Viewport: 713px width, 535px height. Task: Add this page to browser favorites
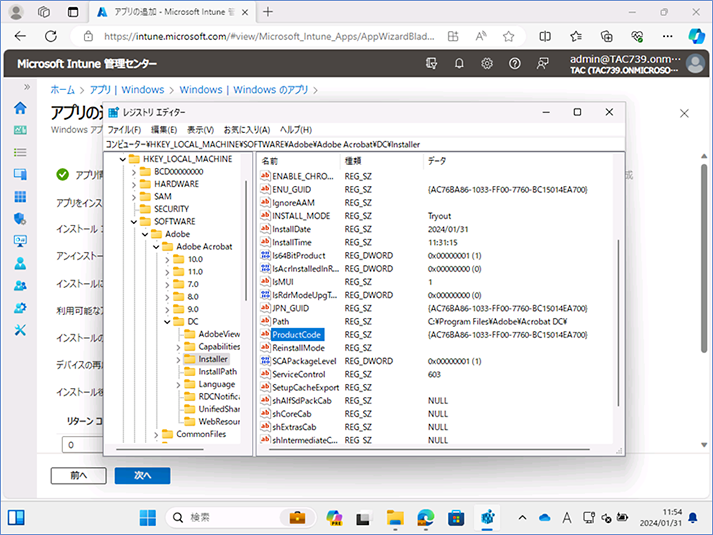[508, 36]
